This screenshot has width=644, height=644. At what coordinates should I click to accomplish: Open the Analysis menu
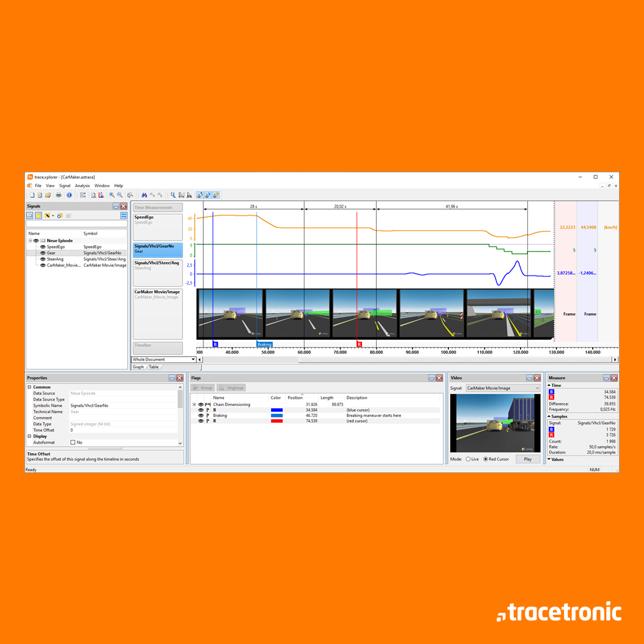point(83,185)
